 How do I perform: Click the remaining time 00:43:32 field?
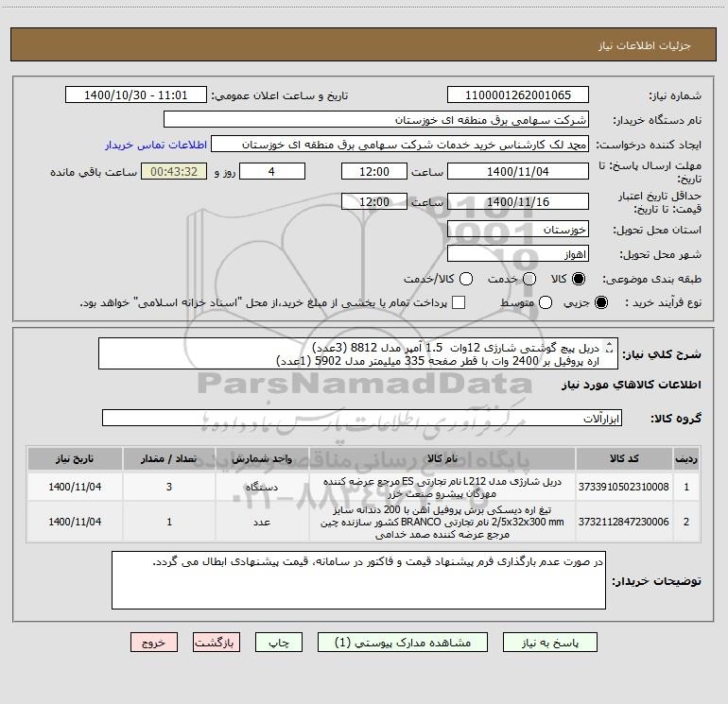[174, 171]
